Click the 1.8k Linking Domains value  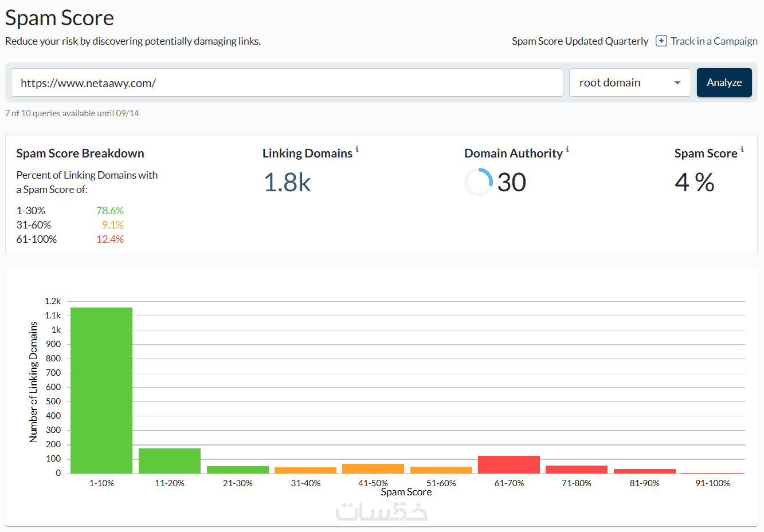pyautogui.click(x=287, y=183)
